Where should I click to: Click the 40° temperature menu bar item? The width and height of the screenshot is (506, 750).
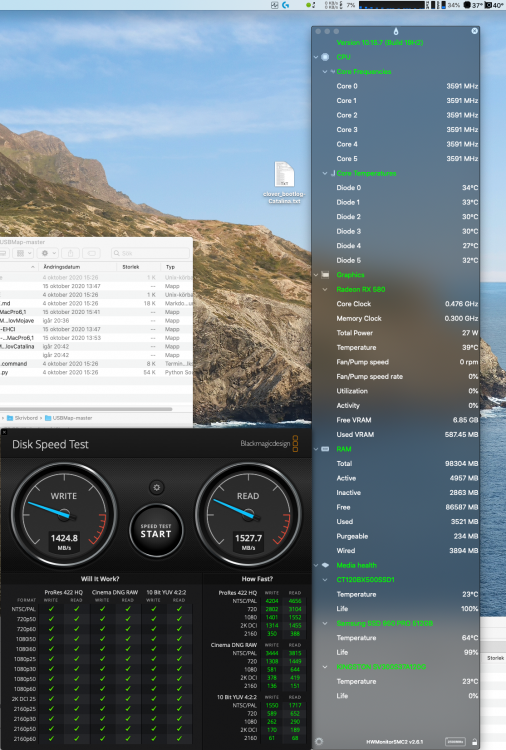(495, 5)
